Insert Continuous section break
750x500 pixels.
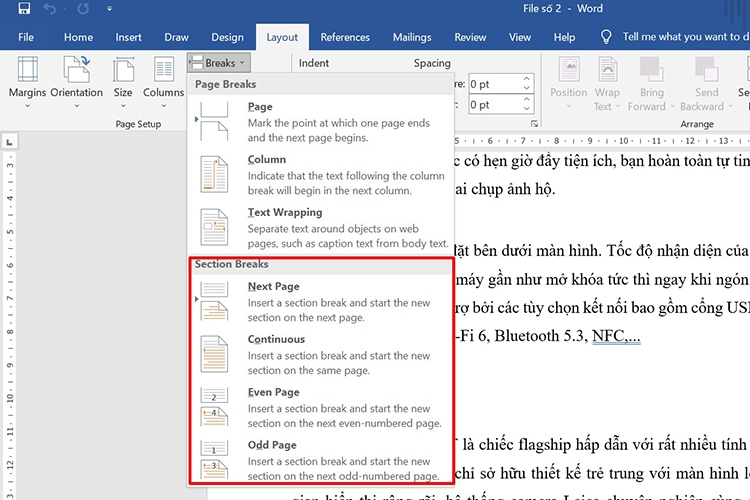pyautogui.click(x=320, y=355)
